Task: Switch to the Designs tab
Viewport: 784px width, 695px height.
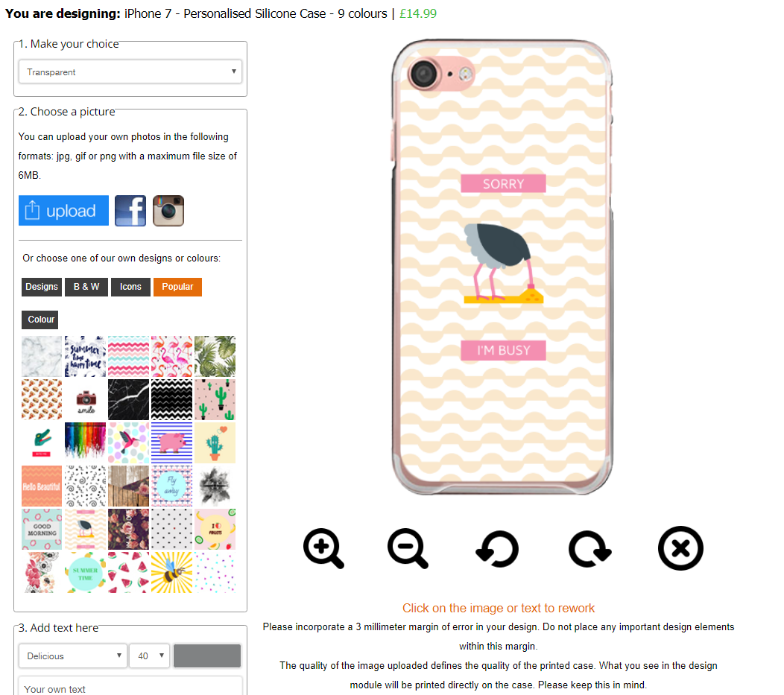Action: 42,287
